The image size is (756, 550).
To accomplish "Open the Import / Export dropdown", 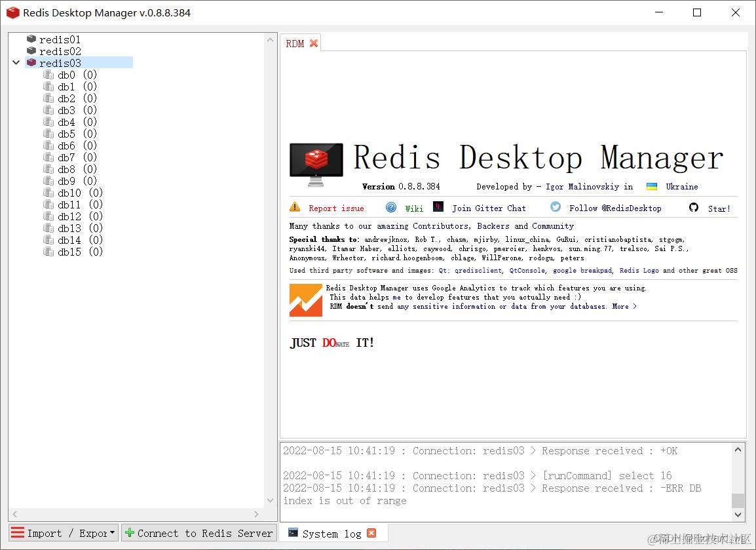I will (64, 533).
